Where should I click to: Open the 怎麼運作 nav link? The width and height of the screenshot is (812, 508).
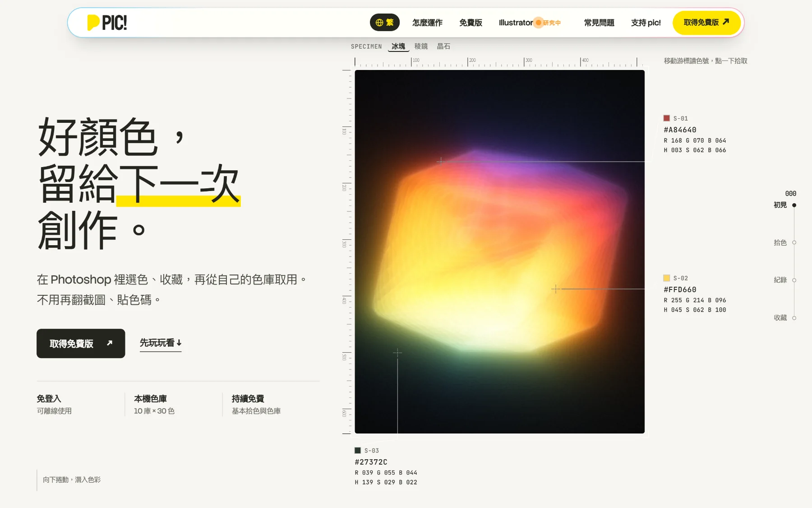[x=427, y=23]
